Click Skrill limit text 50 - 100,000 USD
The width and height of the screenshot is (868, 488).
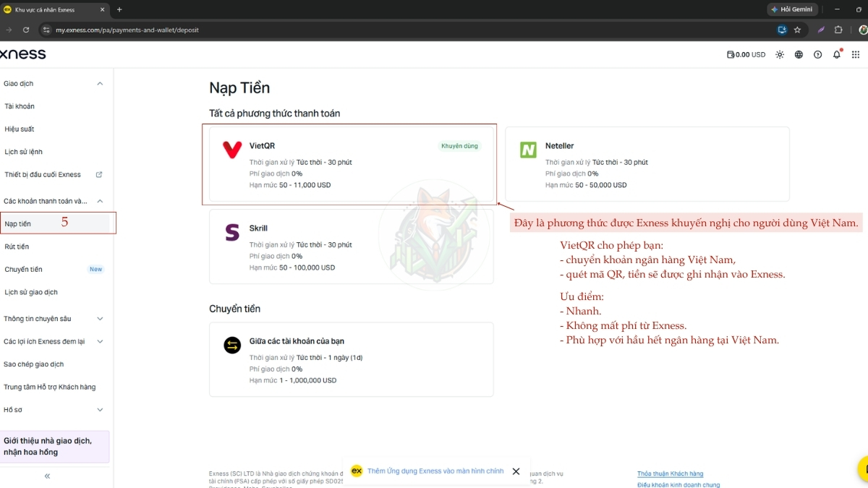(x=307, y=267)
